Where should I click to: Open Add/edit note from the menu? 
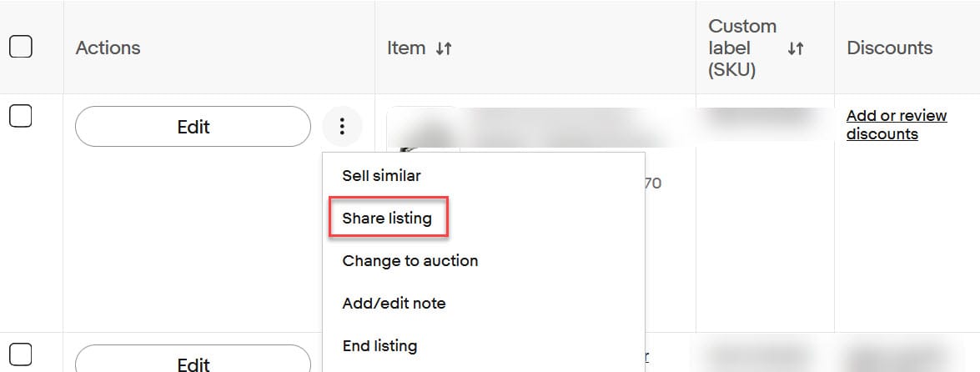[x=394, y=304]
